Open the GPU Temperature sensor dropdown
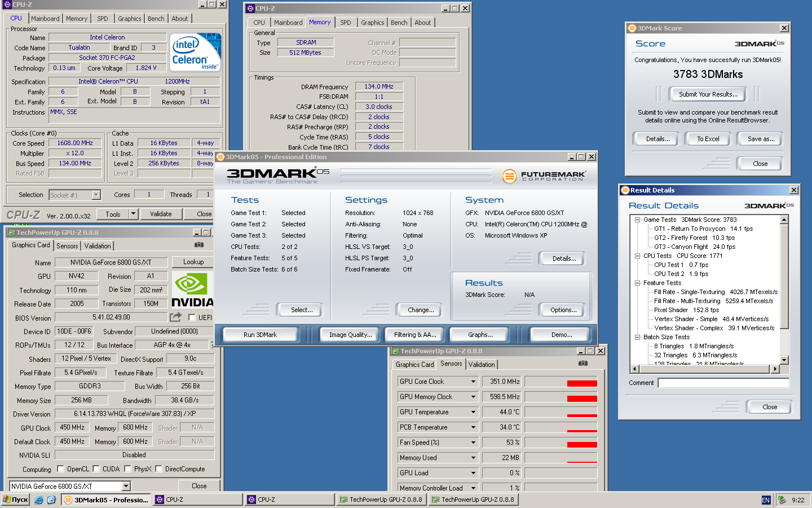The image size is (812, 508). (x=474, y=412)
